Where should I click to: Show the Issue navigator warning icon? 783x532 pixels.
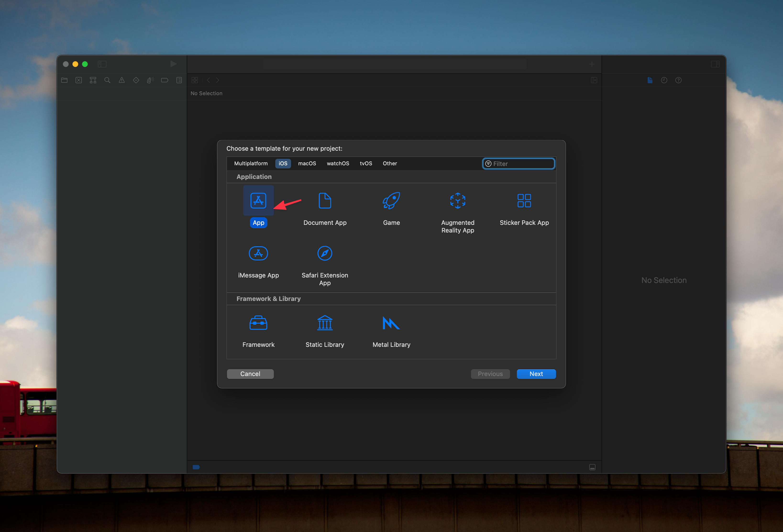coord(122,80)
